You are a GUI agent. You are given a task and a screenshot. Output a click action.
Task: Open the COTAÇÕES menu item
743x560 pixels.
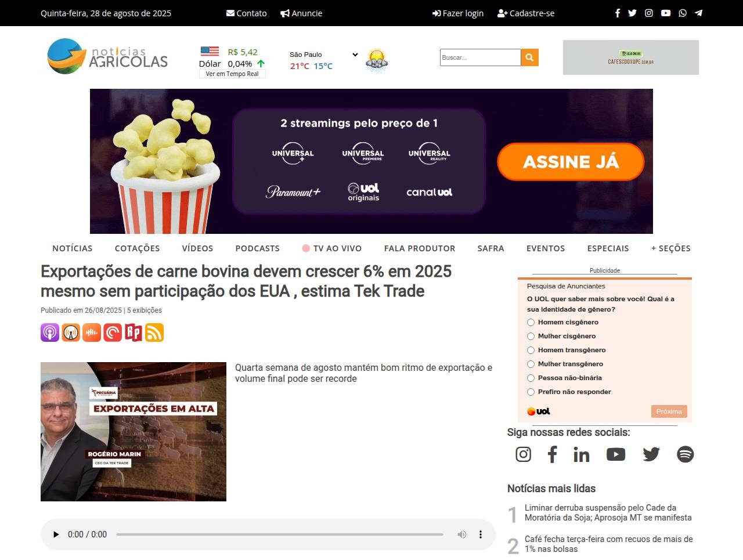point(137,248)
